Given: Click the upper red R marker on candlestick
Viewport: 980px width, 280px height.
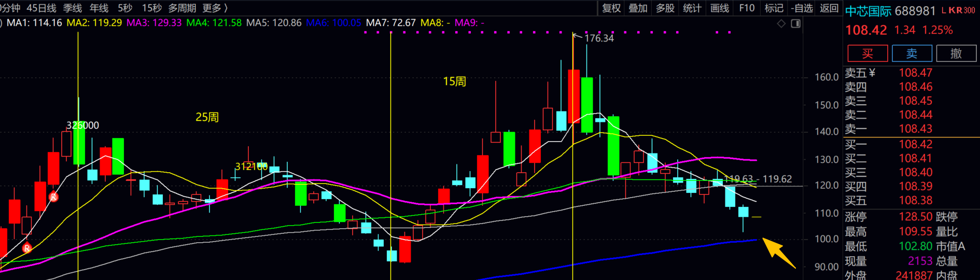Looking at the screenshot, I should click(53, 197).
